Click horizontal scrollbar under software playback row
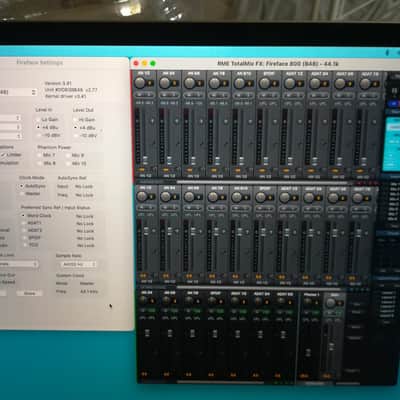 [258, 287]
